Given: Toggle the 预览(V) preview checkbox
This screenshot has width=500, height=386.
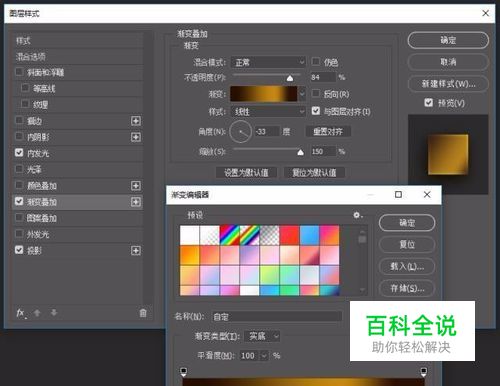Looking at the screenshot, I should [x=429, y=102].
